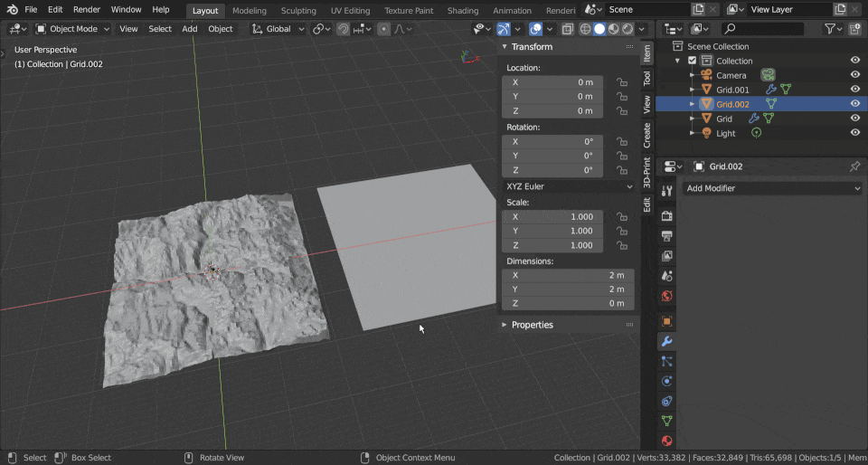Open the Object Mode dropdown
This screenshot has height=465, width=868.
(x=72, y=29)
